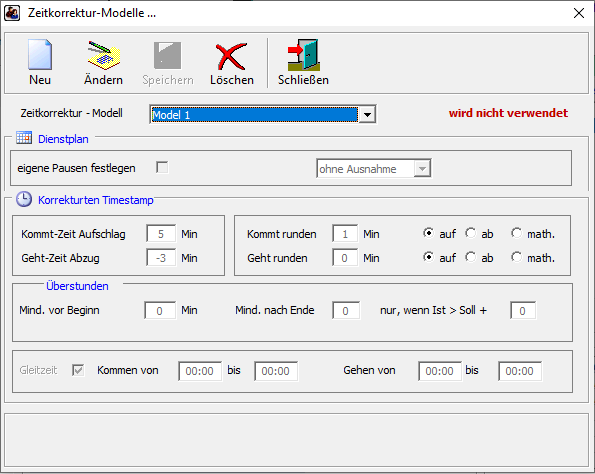Viewport: 595px width, 474px height.
Task: Delete the model with Löschen
Action: 231,63
